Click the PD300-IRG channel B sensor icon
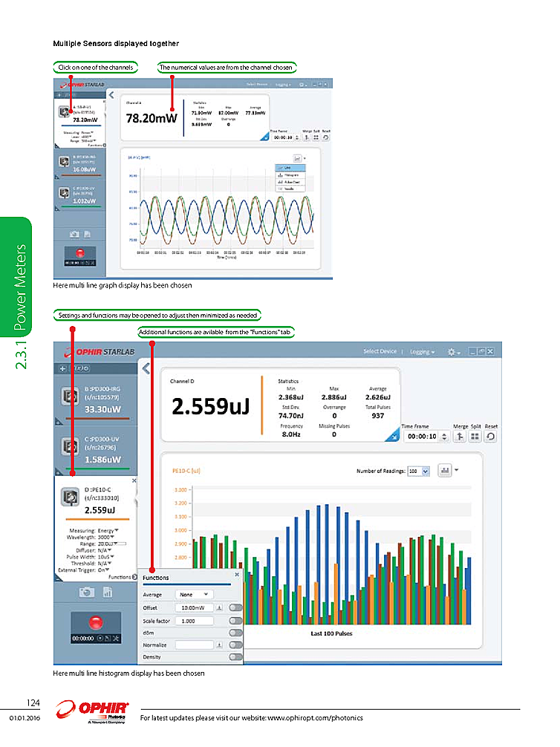Viewport: 560px width, 747px height. (x=71, y=397)
